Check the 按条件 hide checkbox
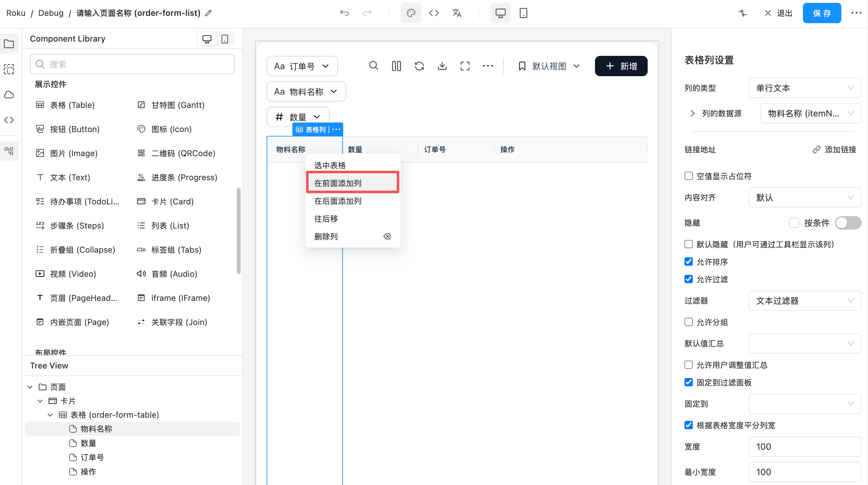 [794, 223]
